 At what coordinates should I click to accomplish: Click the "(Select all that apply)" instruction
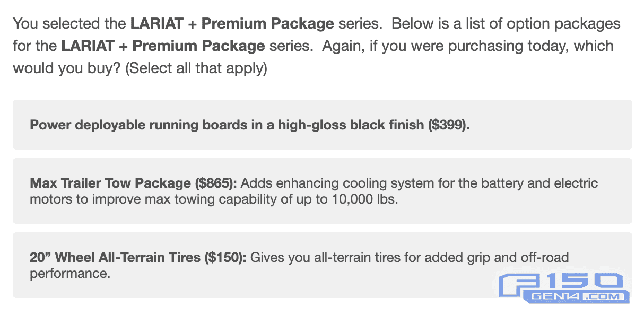click(x=196, y=68)
